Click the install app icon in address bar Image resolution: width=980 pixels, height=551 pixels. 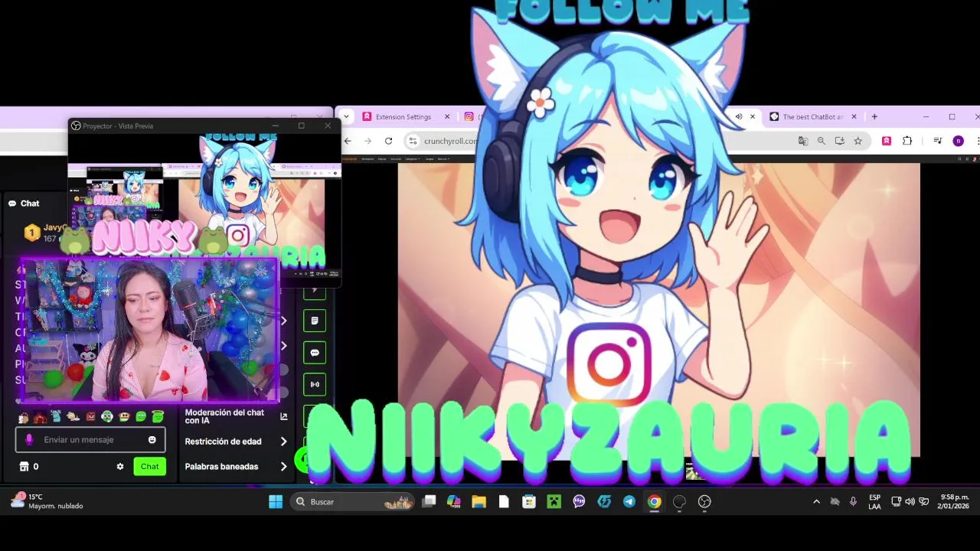[x=839, y=141]
